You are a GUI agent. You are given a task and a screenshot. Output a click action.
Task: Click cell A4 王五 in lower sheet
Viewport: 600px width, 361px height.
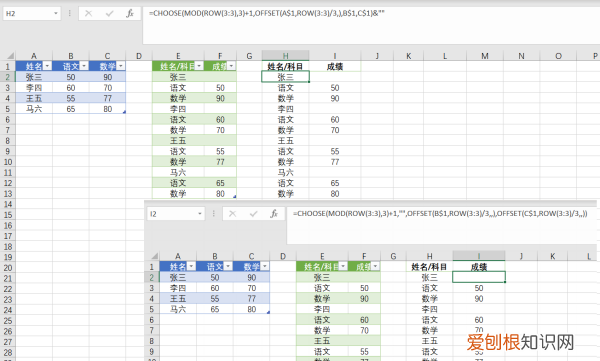[x=178, y=299]
